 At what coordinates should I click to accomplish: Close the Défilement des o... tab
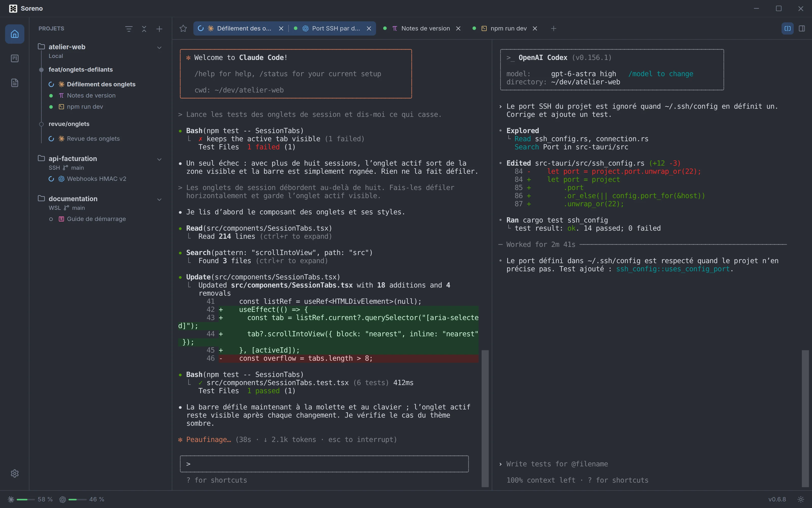click(281, 28)
